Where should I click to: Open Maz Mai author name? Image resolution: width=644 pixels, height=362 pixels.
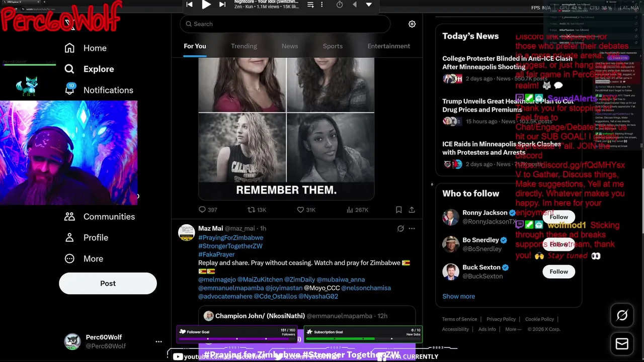[x=210, y=229]
